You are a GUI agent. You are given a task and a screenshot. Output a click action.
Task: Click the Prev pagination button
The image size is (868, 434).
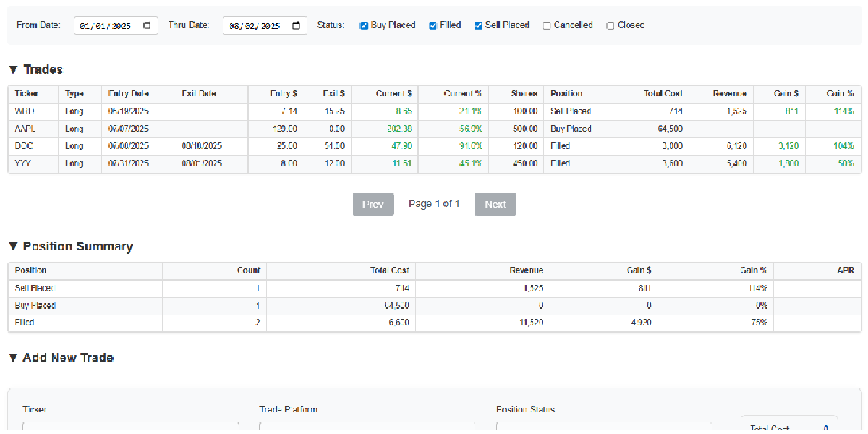(x=373, y=204)
